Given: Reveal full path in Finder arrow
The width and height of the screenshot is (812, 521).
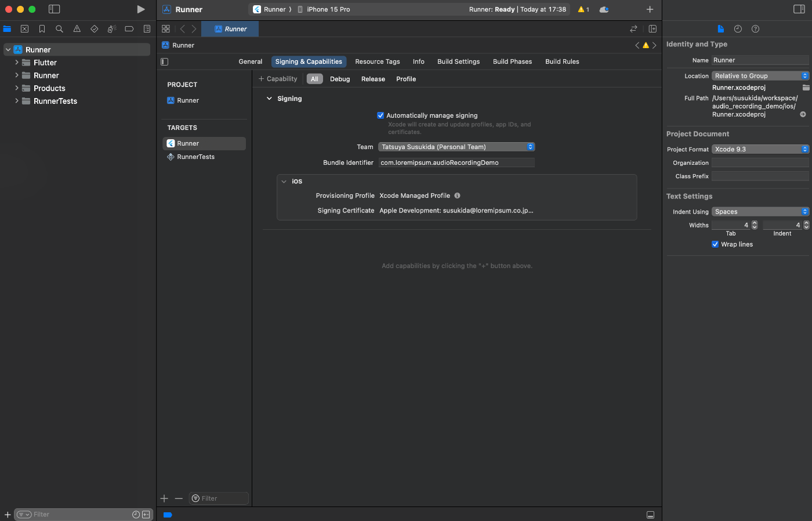Looking at the screenshot, I should [x=803, y=114].
